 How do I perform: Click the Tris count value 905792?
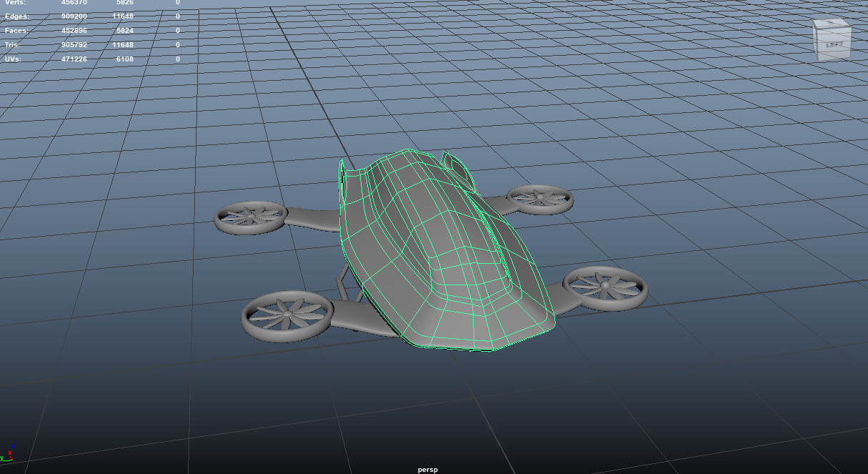pyautogui.click(x=74, y=45)
